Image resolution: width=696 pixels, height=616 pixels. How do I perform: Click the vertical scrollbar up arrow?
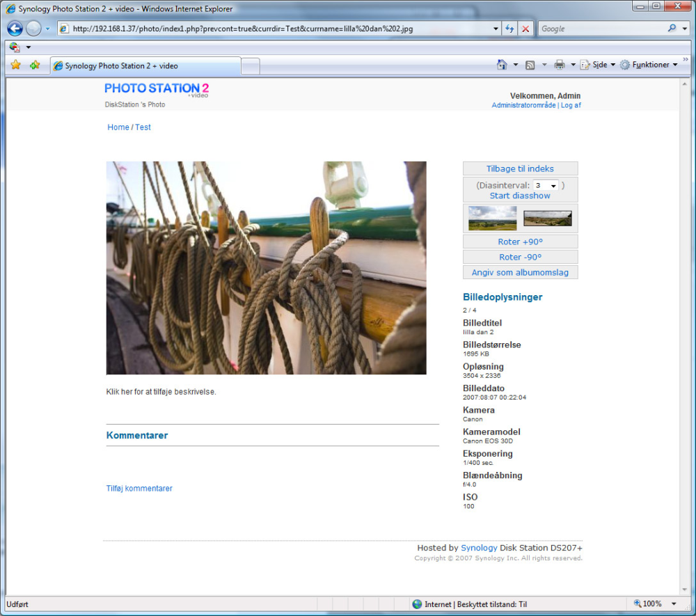click(684, 84)
